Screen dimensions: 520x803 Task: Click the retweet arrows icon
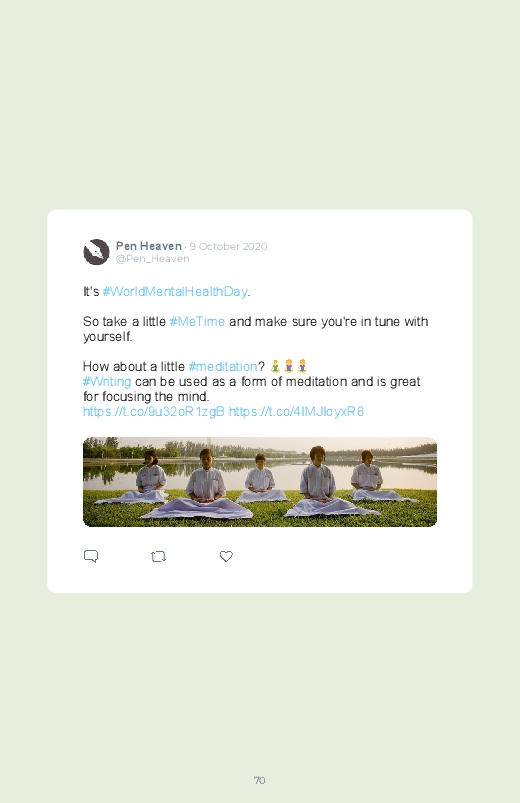(x=158, y=556)
